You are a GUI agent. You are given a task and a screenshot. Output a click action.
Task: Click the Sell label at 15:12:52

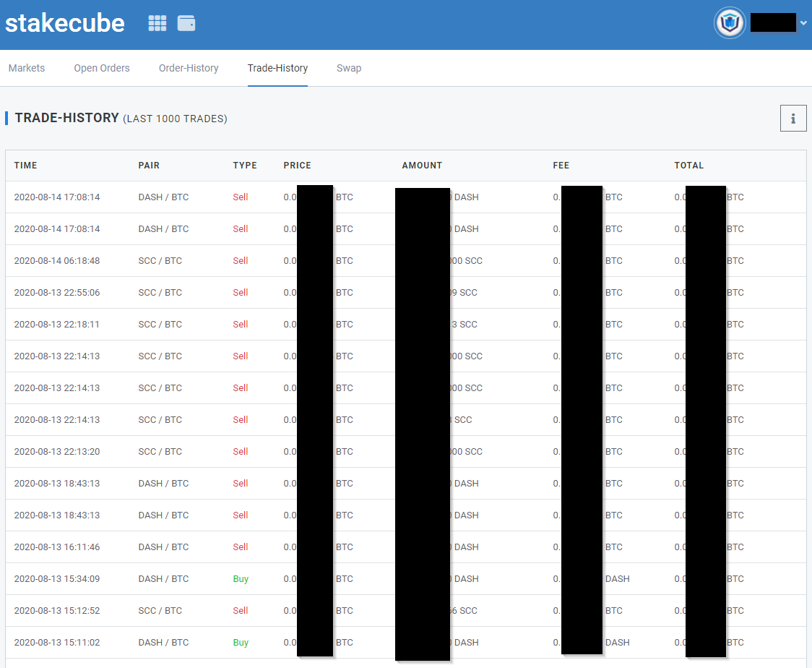[x=241, y=610]
